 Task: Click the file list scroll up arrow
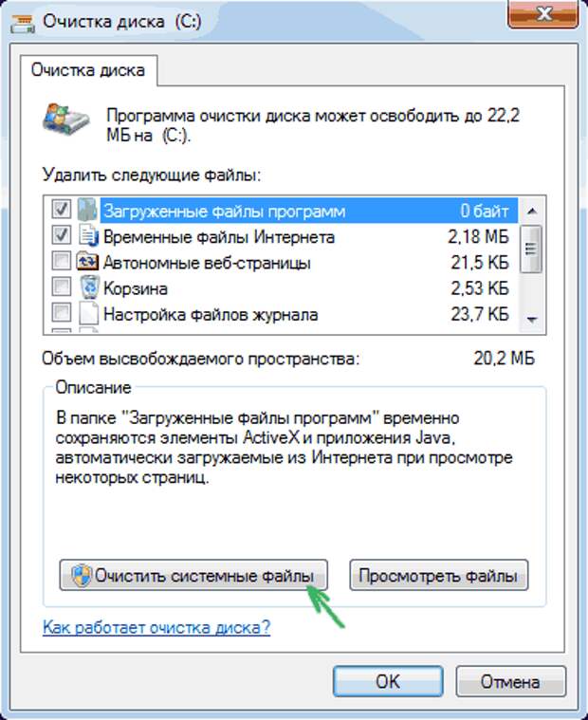[x=532, y=211]
